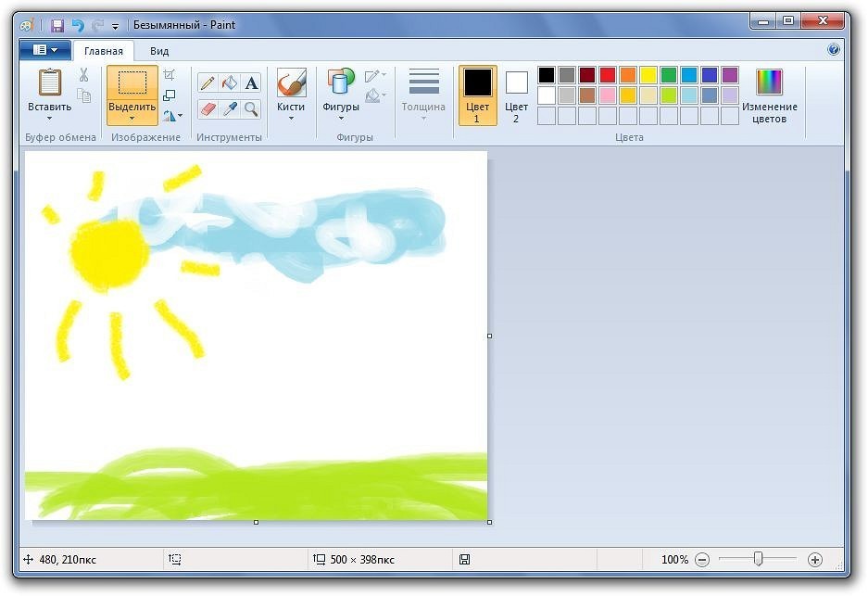Viewport: 868px width, 596px height.
Task: Activate Цвет 2 color selector
Action: pos(516,95)
